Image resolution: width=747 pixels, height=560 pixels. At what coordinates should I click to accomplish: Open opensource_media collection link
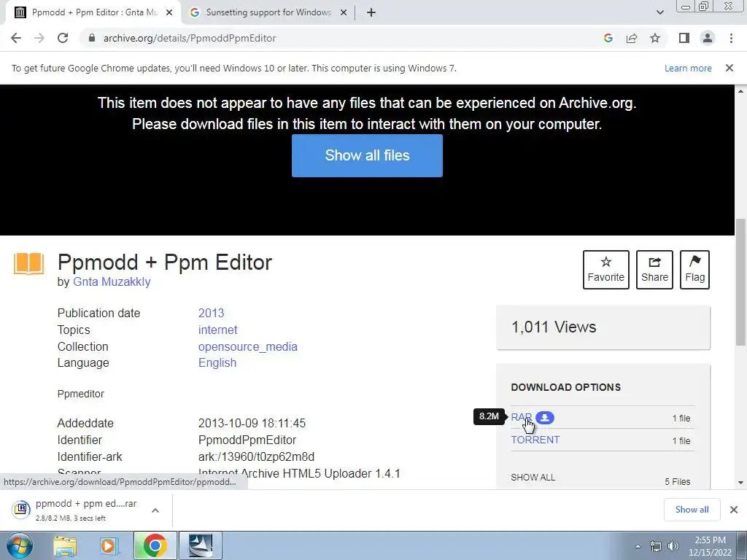click(248, 346)
